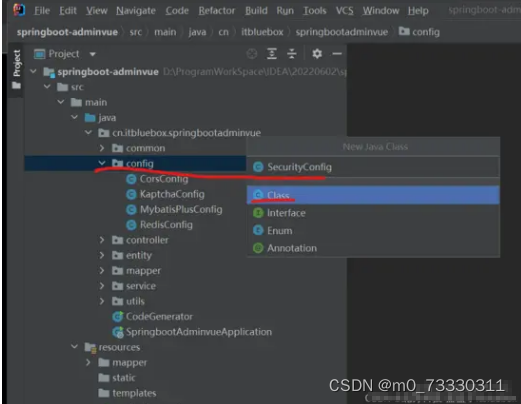
Task: Choose Enum in New Java Class popup
Action: coord(373,230)
